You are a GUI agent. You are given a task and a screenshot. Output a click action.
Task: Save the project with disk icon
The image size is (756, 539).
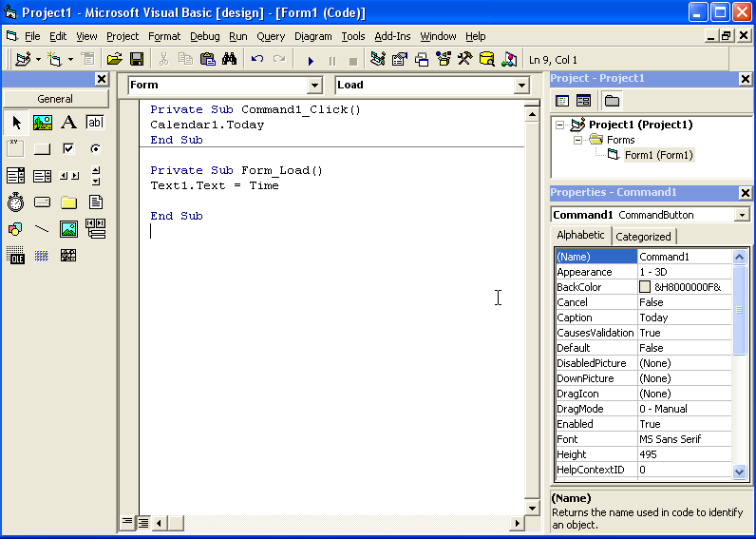(x=137, y=59)
